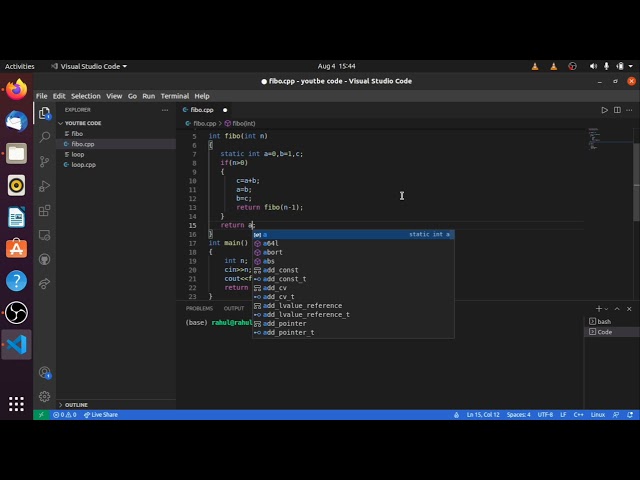Open the Terminal menu

pos(174,96)
